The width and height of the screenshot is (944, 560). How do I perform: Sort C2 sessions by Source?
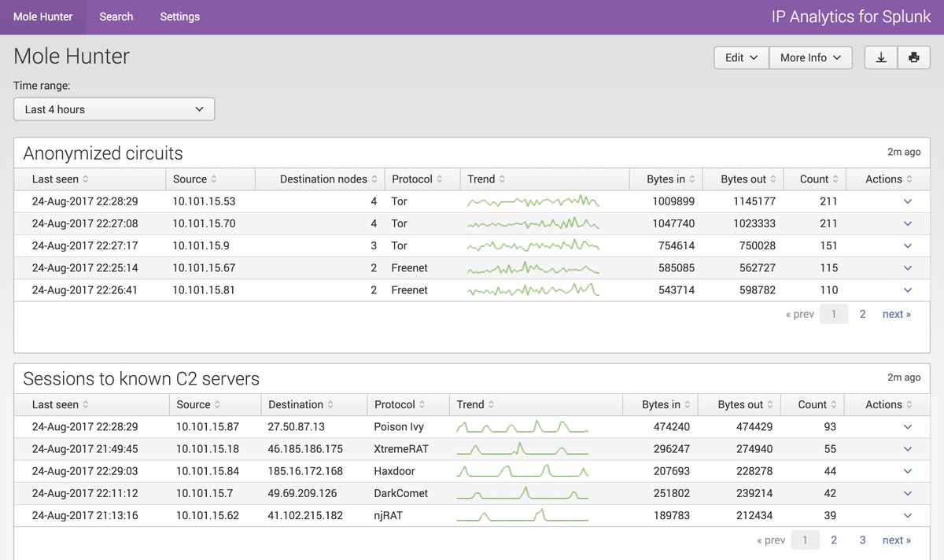198,404
